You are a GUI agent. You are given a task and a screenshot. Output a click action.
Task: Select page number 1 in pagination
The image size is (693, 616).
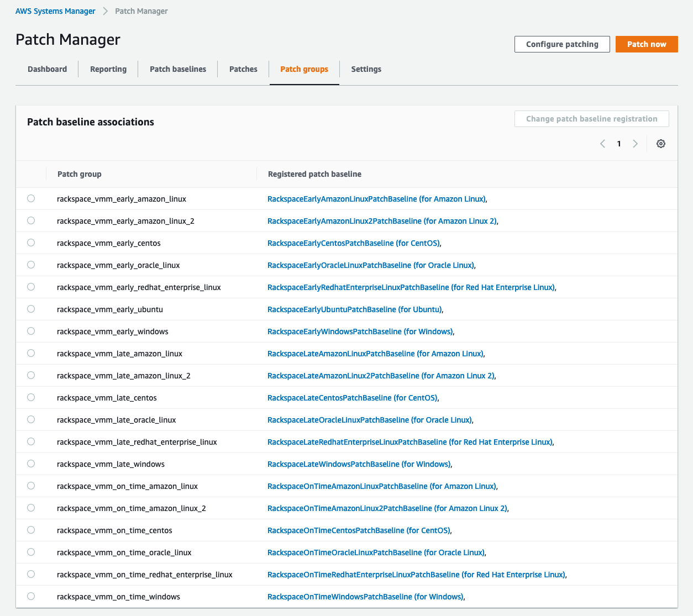pos(618,143)
